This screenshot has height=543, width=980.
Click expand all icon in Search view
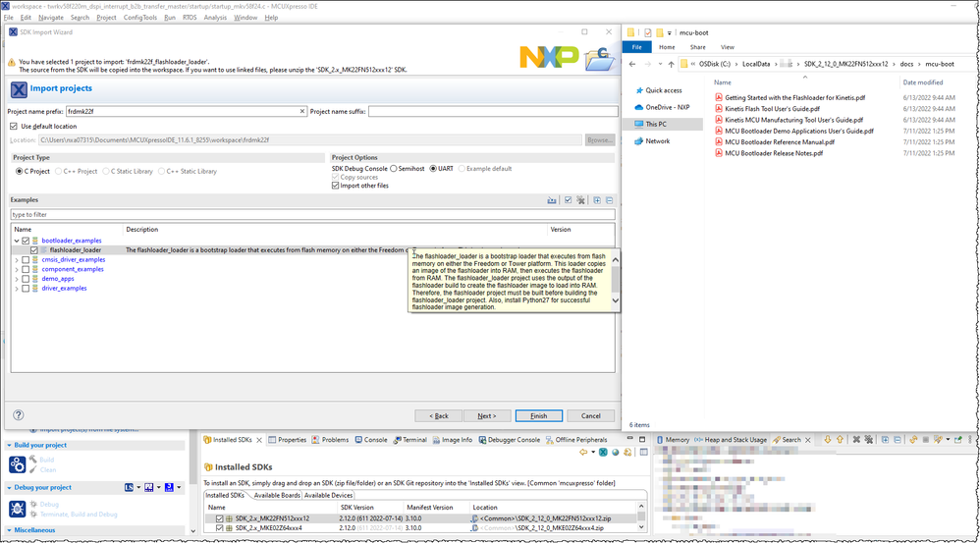885,440
